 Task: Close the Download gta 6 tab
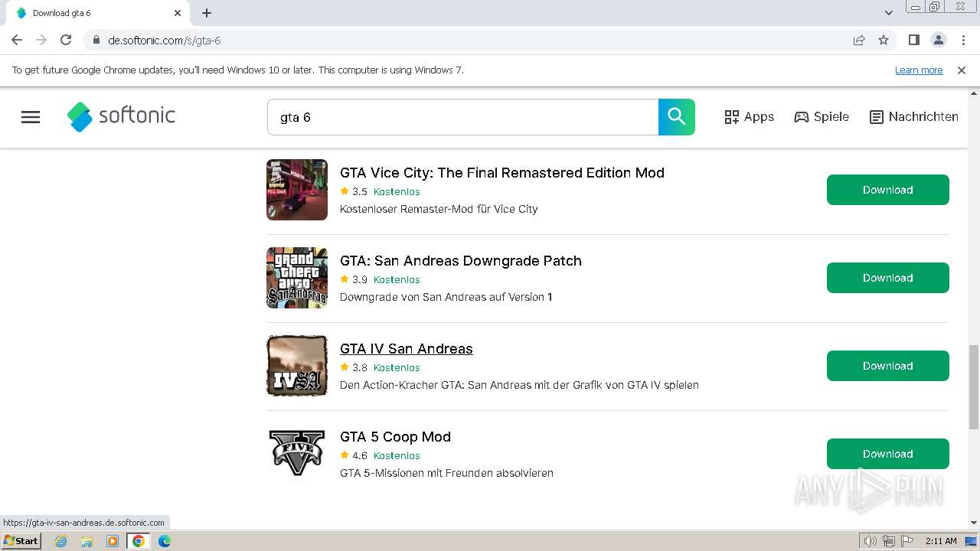point(178,13)
